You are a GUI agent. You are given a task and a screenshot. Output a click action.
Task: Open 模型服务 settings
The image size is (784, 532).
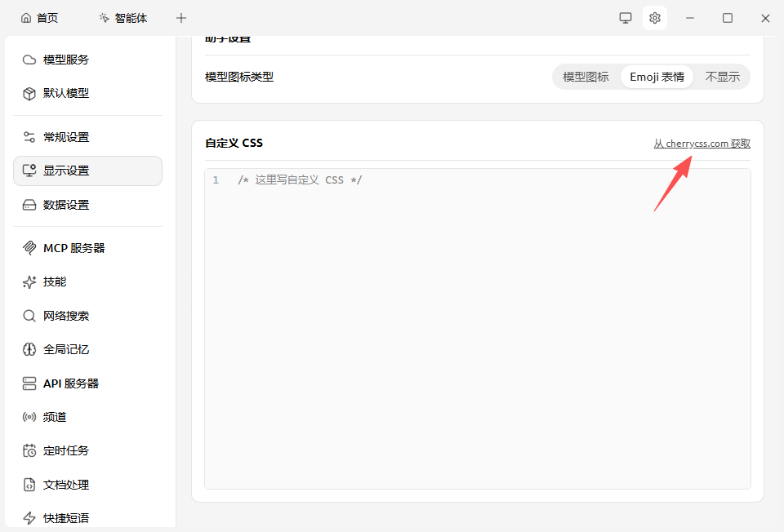point(88,60)
